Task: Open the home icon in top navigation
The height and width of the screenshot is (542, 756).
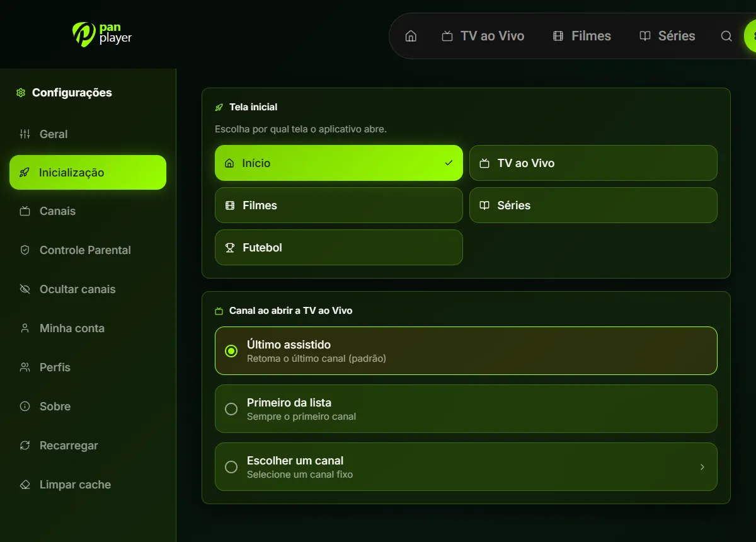Action: tap(411, 36)
